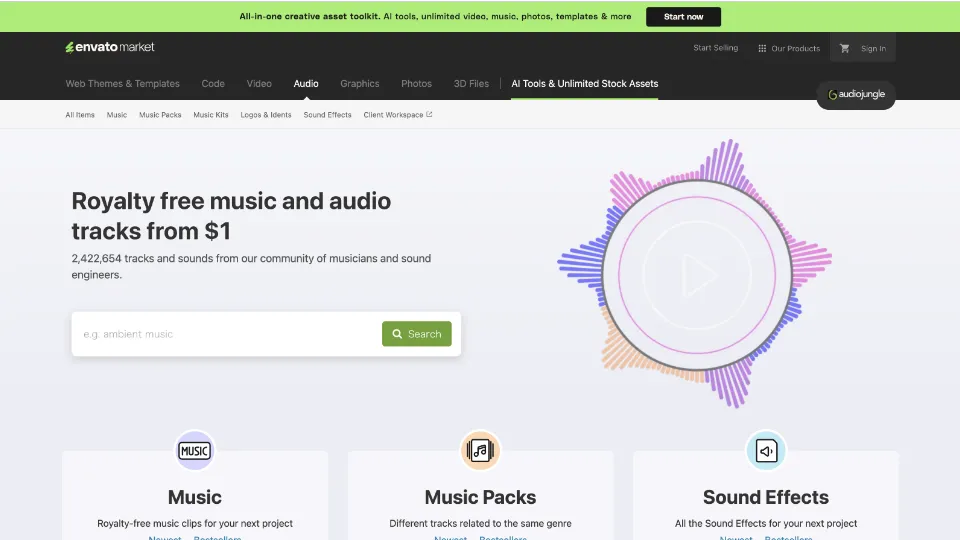Image resolution: width=960 pixels, height=540 pixels.
Task: Click 'Different tracks related to the same genre'
Action: [x=480, y=523]
